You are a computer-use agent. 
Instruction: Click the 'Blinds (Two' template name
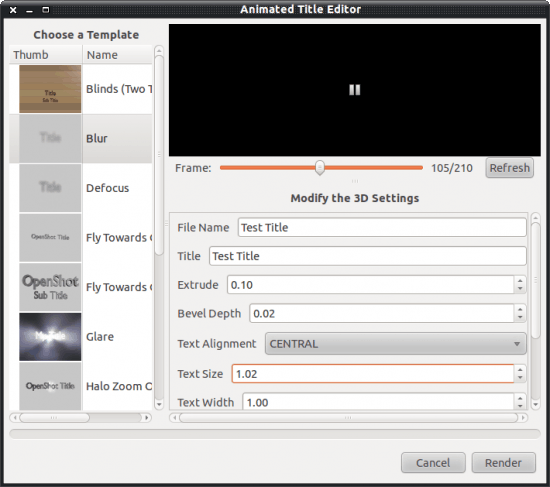pos(119,89)
